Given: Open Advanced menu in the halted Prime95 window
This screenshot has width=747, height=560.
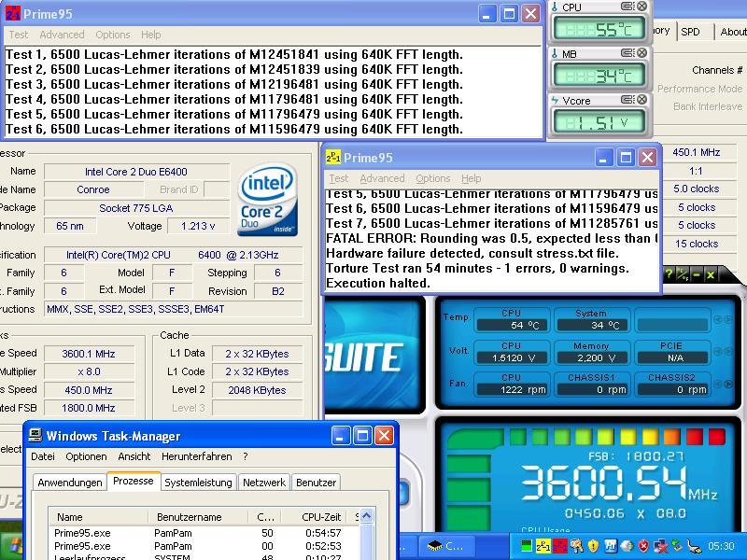Looking at the screenshot, I should (x=382, y=178).
